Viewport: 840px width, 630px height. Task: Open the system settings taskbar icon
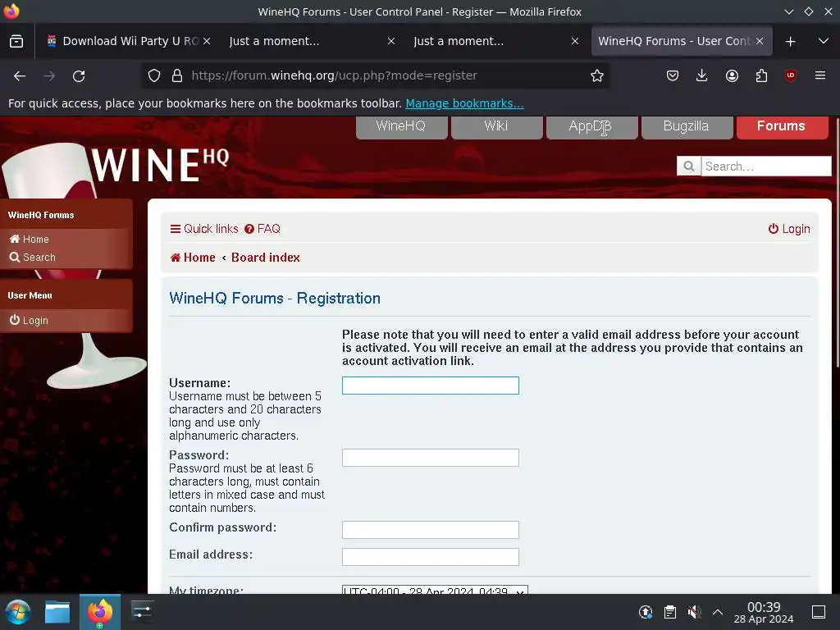(142, 612)
